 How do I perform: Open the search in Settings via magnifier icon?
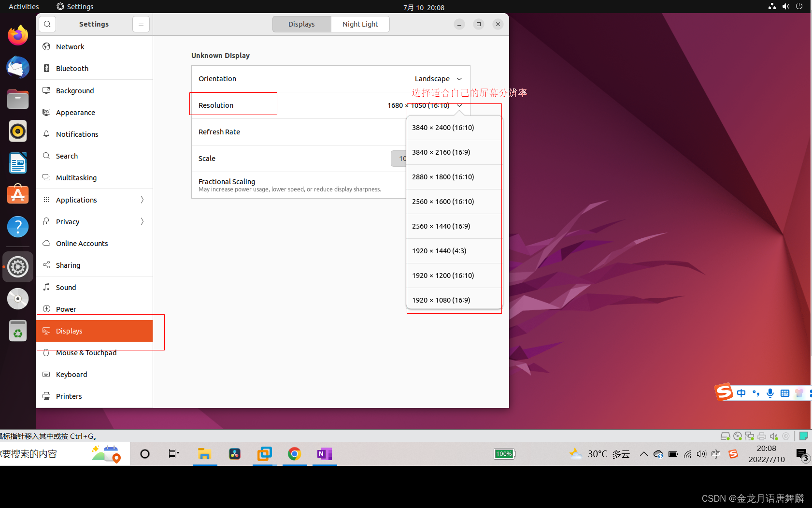coord(47,24)
